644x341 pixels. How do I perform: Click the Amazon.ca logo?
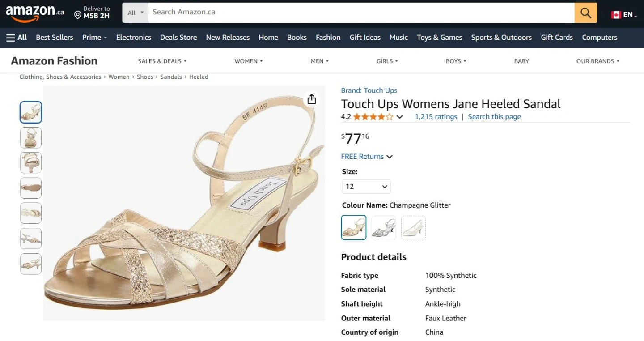click(34, 13)
